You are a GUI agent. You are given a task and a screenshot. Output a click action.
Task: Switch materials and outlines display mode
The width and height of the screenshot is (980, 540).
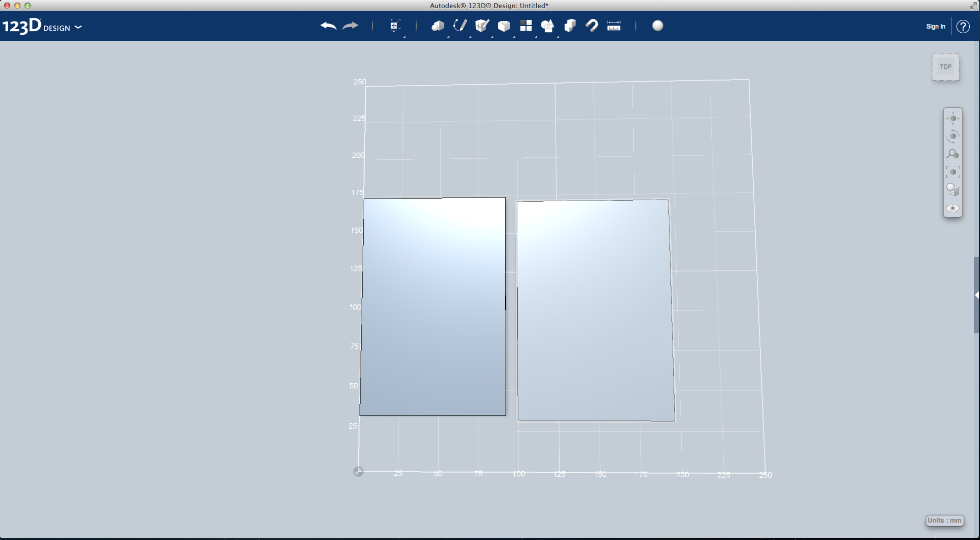[953, 190]
